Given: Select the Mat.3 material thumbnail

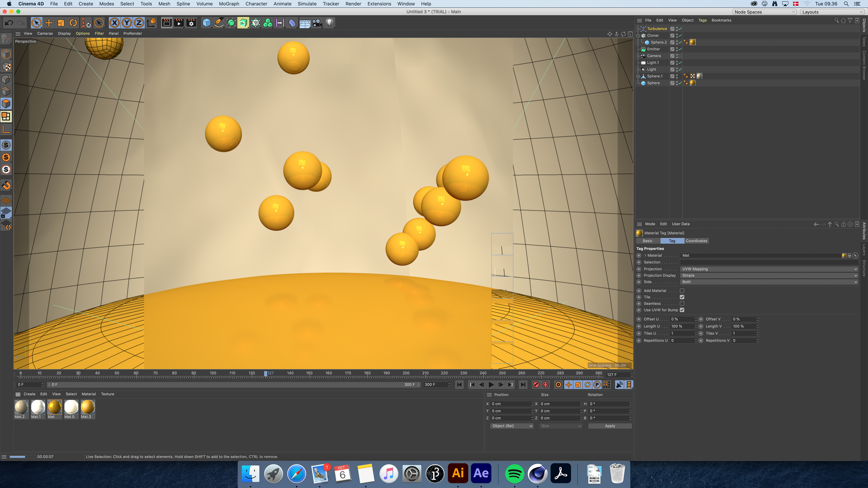Looking at the screenshot, I should point(88,408).
